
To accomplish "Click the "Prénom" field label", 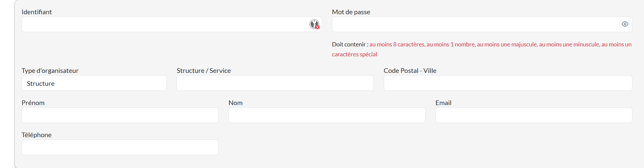I will (x=33, y=103).
